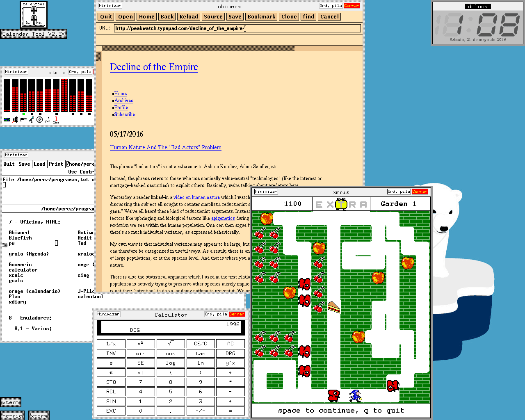Click the 'Gnumeric' line in the editor
Image resolution: width=525 pixels, height=420 pixels.
(x=20, y=265)
